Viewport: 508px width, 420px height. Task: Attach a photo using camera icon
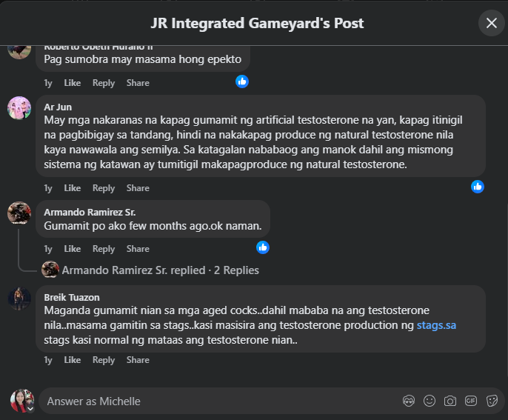pyautogui.click(x=449, y=401)
